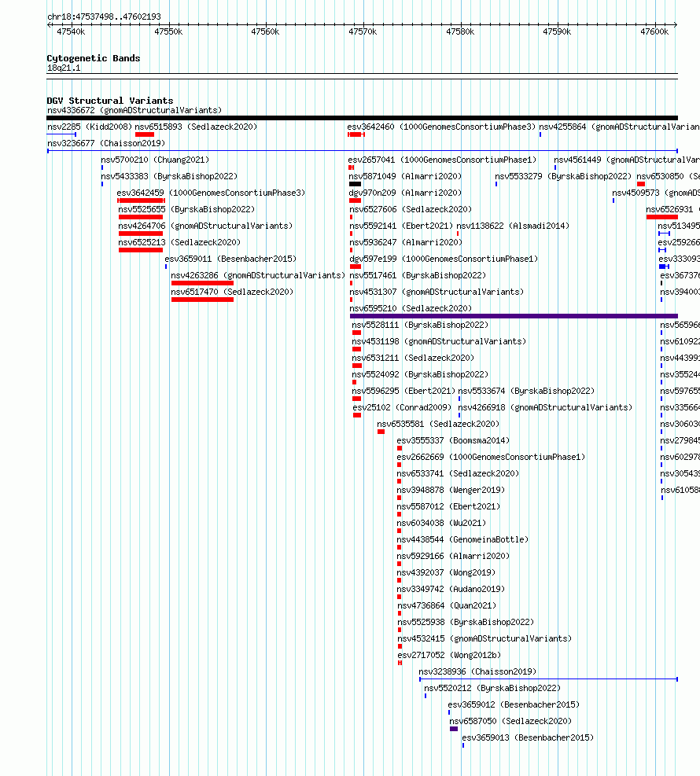Click esv3659012 (Besenbacher2015) label
This screenshot has height=776, width=700.
coord(514,704)
